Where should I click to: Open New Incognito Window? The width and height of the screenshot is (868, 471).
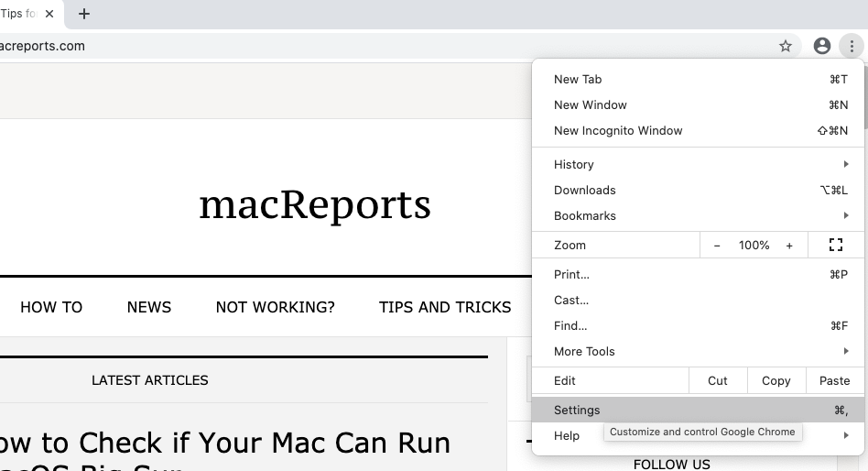698,131
